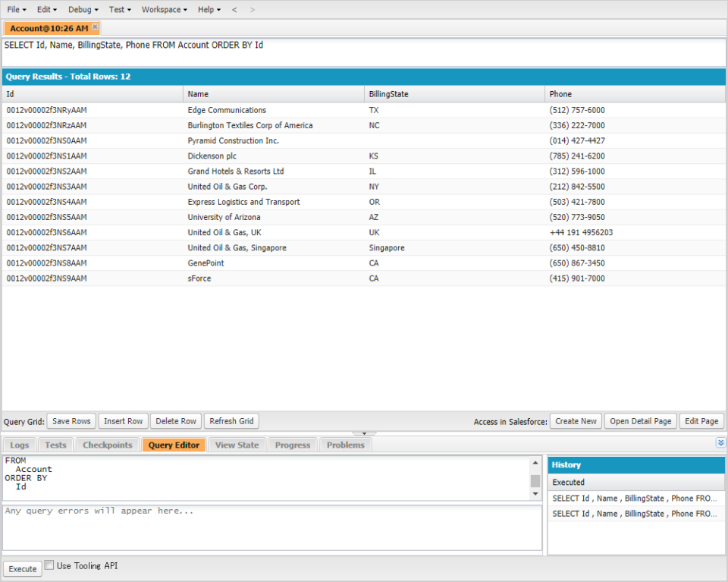Click the Insert Row button
This screenshot has height=582, width=728.
tap(123, 421)
